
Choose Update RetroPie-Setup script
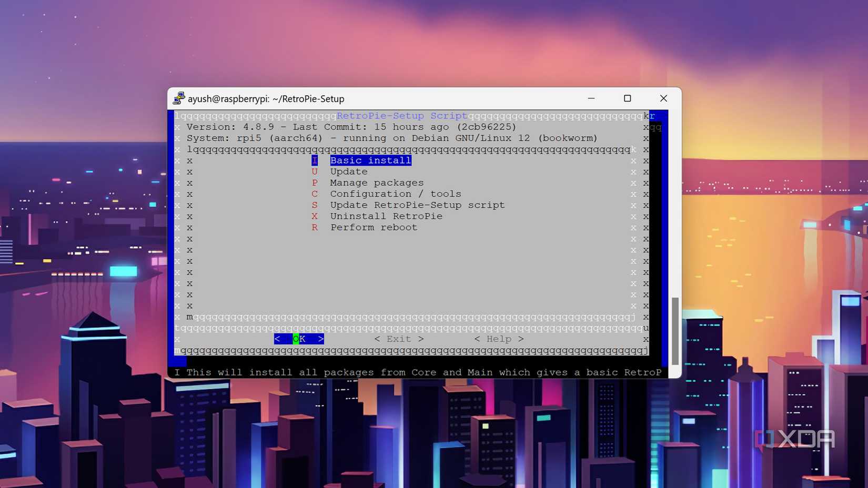[417, 205]
